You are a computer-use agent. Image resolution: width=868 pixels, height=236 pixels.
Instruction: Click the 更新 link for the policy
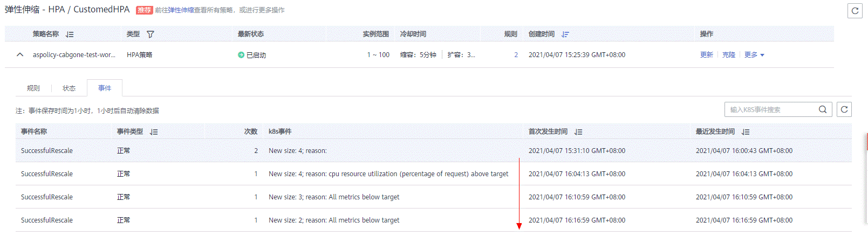click(x=706, y=55)
